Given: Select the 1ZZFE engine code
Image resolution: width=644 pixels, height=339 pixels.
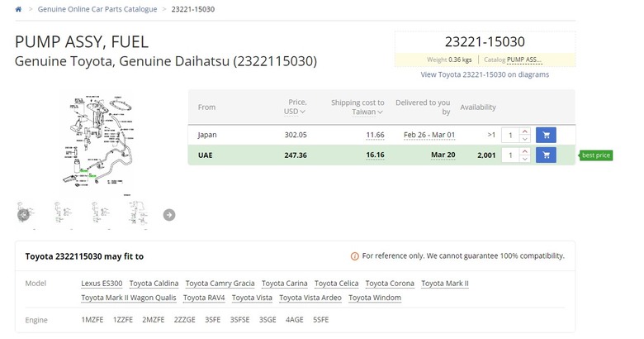Looking at the screenshot, I should (x=123, y=320).
